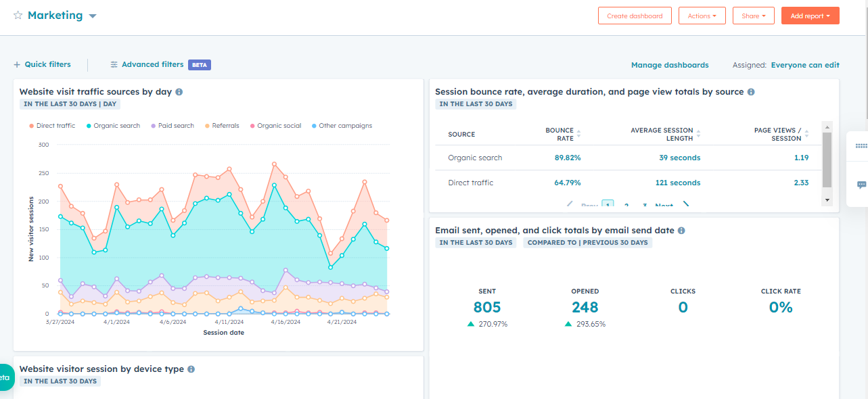Screen dimensions: 868x399
Task: Click the info icon on session bounce rate card
Action: pos(751,91)
